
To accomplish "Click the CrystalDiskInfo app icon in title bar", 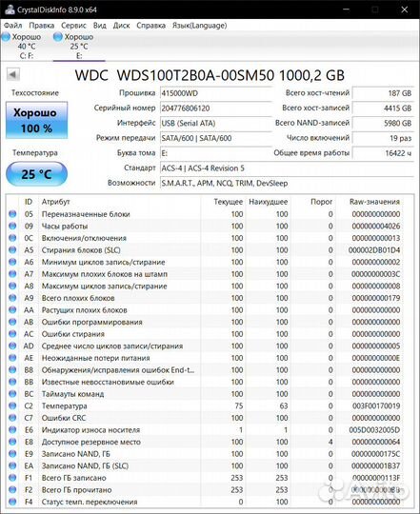I will click(10, 10).
